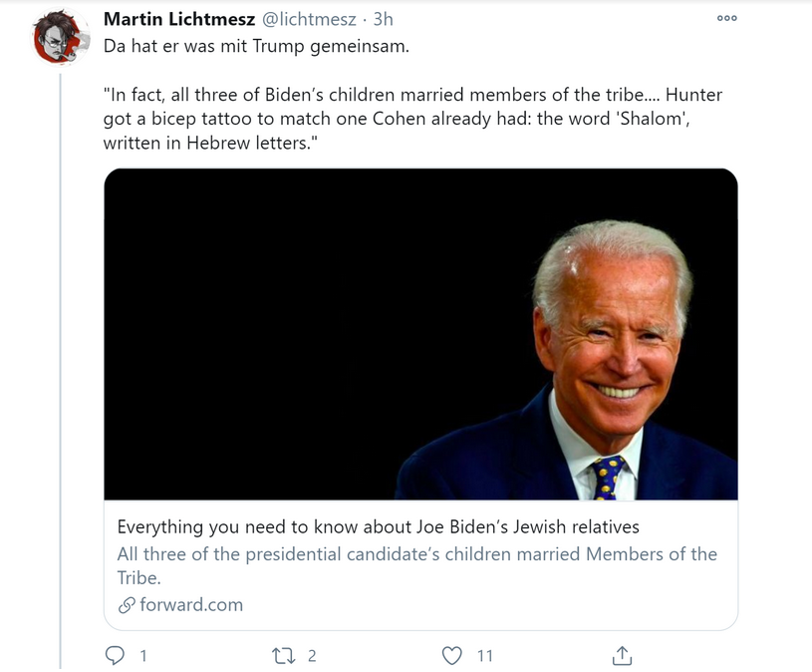Click the article preview photo
Image resolution: width=812 pixels, height=672 pixels.
pos(420,333)
